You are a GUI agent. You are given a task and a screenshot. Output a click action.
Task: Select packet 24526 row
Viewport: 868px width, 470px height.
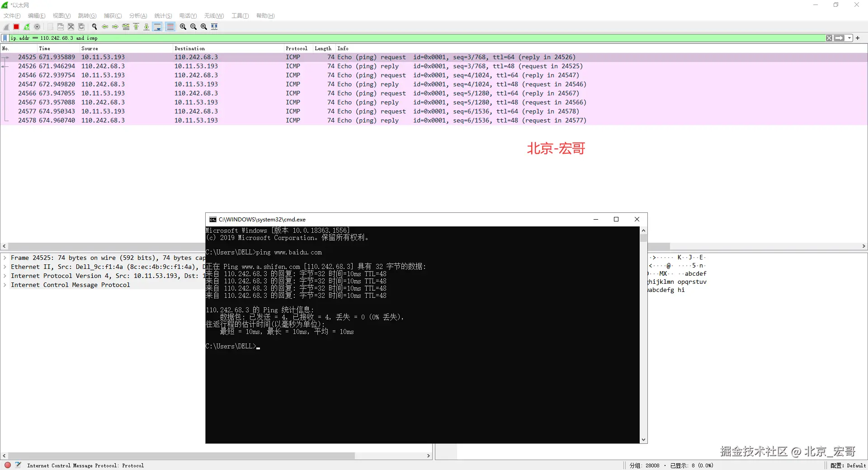click(434, 66)
